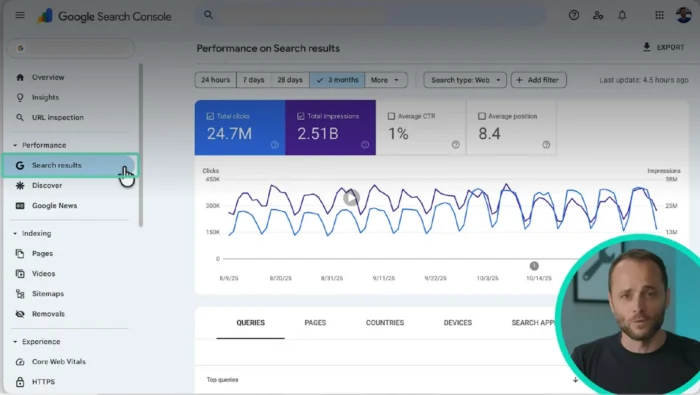The width and height of the screenshot is (700, 395).
Task: Open the Help question mark icon
Action: (574, 15)
